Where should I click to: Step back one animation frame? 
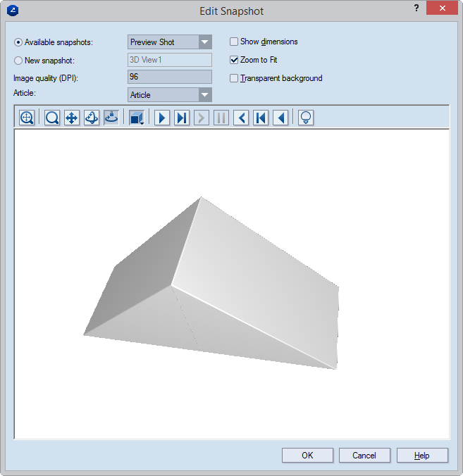[x=241, y=118]
